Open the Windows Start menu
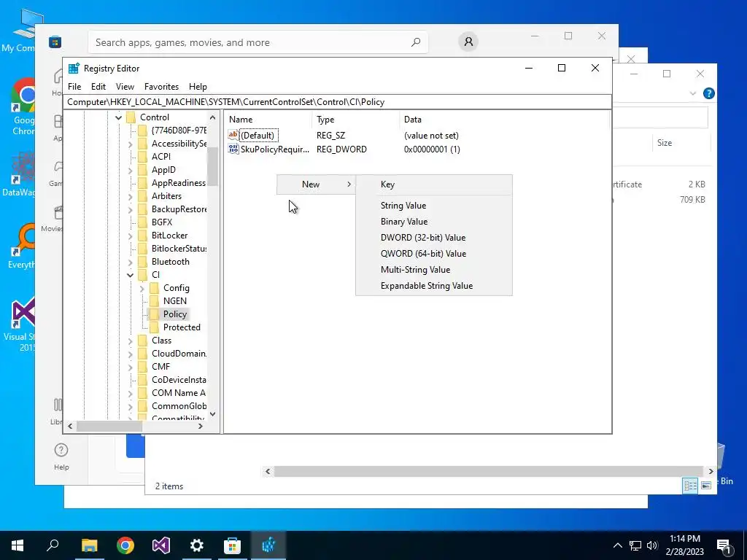747x560 pixels. [x=18, y=545]
